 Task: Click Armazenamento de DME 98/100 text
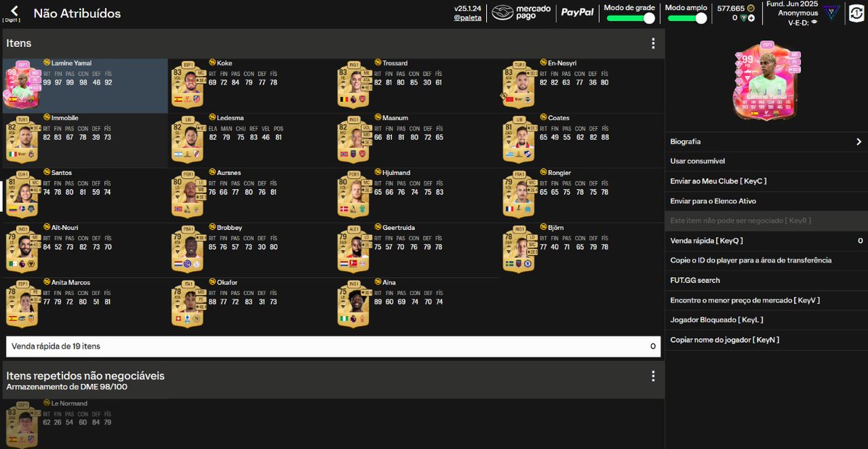67,387
